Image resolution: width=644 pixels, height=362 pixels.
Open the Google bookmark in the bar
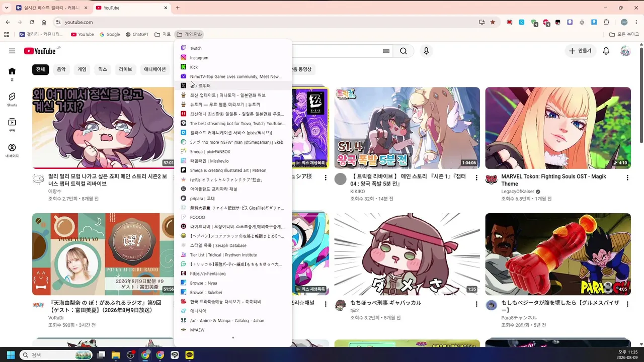[110, 35]
